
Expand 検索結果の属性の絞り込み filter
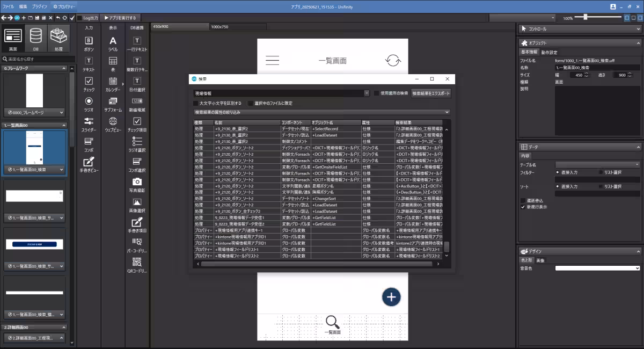(x=447, y=112)
